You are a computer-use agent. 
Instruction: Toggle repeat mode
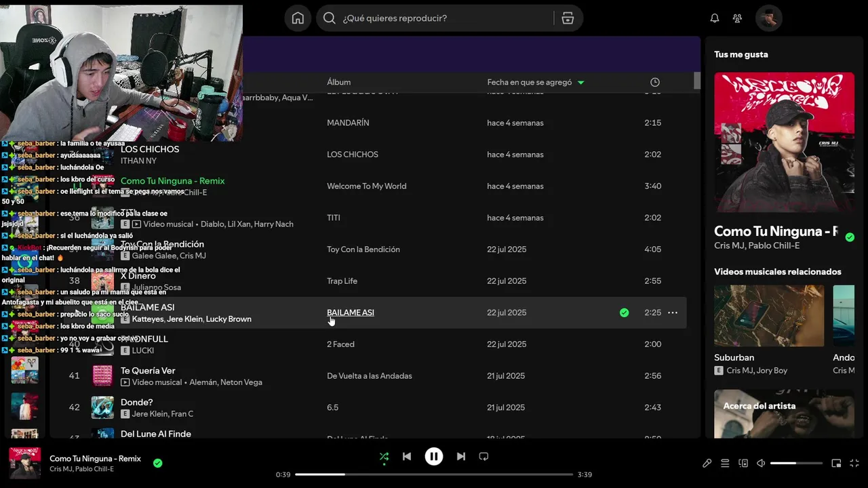pos(484,457)
